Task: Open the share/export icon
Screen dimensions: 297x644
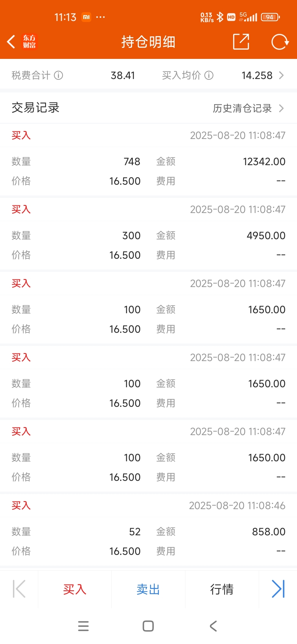Action: [x=241, y=42]
